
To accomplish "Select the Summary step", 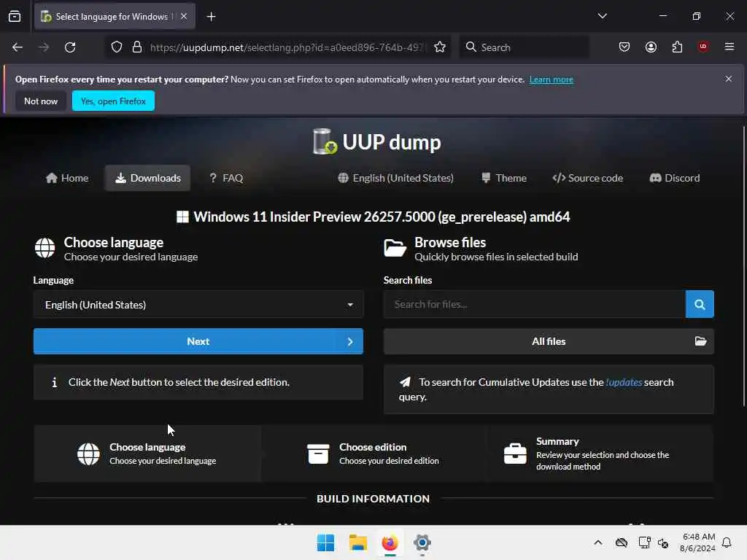I will tap(600, 454).
